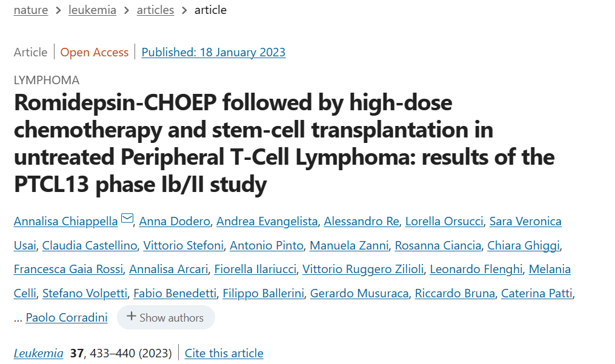Open author Lorella Orsucci
This screenshot has width=615, height=364.
(444, 221)
